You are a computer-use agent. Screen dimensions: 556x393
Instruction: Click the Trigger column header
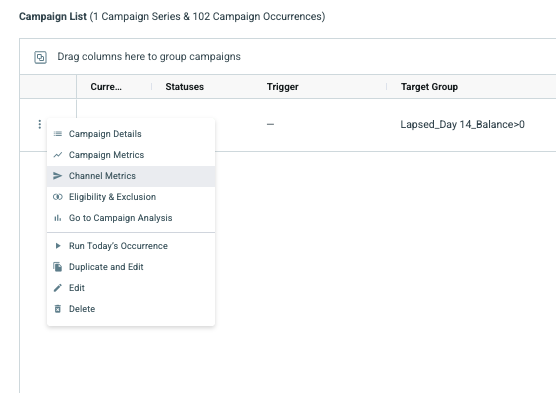click(283, 87)
